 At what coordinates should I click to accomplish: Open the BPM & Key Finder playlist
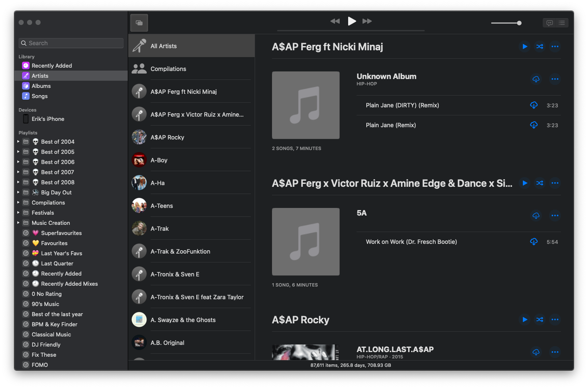coord(71,324)
